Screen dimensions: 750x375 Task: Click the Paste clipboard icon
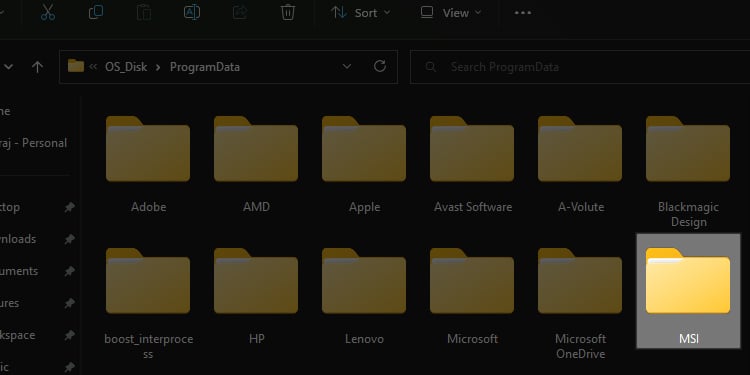click(x=143, y=12)
